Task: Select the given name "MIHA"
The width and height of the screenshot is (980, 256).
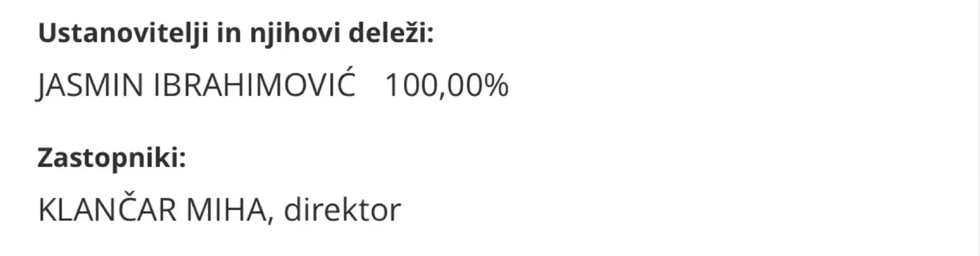Action: point(226,210)
